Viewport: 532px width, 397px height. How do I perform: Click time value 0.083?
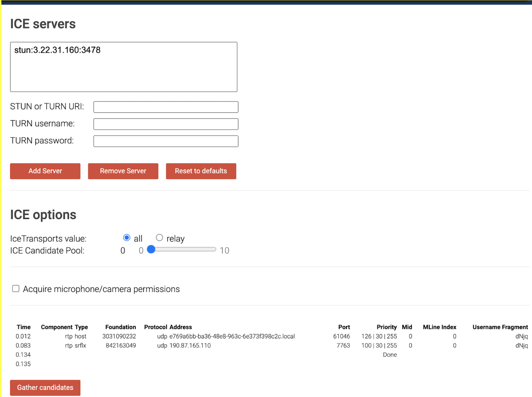coord(23,346)
